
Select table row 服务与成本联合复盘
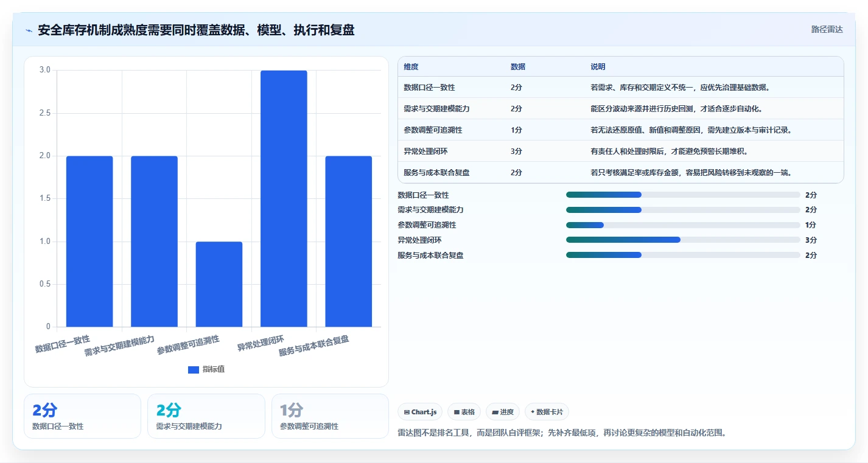tap(621, 173)
